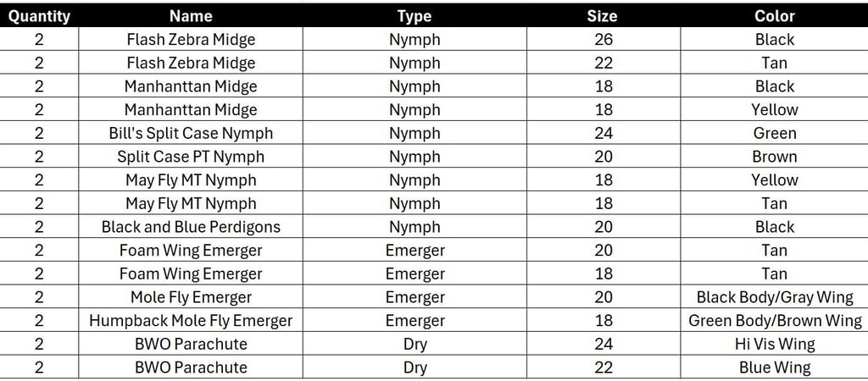Click the Green color cell
The width and height of the screenshot is (868, 381).
tap(774, 133)
